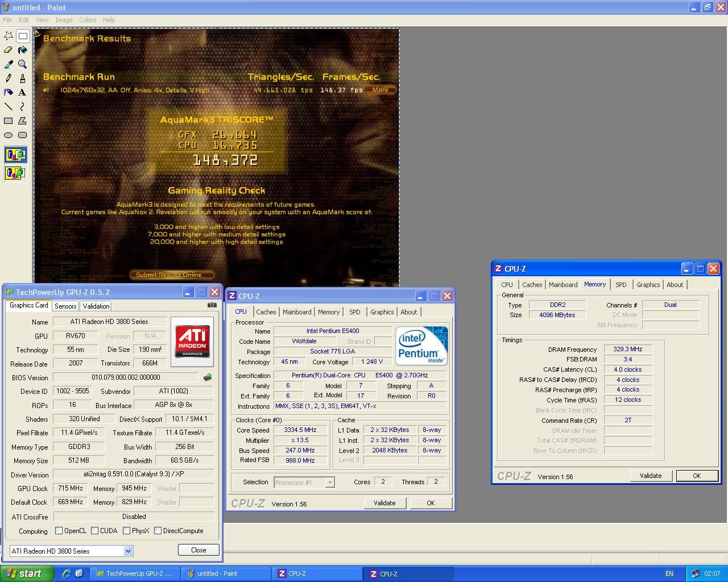Toggle the CUDA checkbox
This screenshot has height=582, width=728.
94,531
